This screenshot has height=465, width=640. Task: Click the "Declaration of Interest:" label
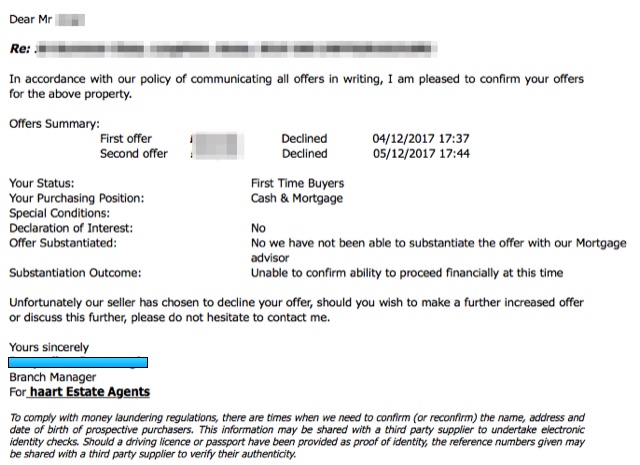(x=71, y=228)
